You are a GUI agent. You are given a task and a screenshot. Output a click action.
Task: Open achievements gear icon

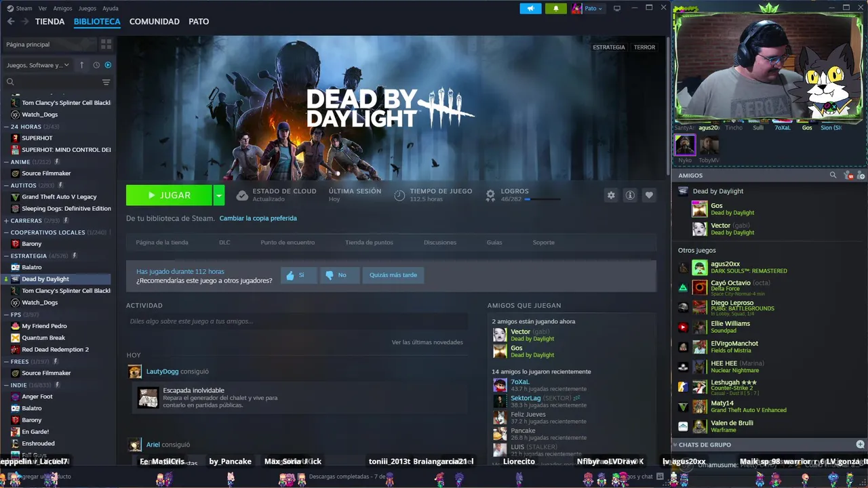coord(490,195)
